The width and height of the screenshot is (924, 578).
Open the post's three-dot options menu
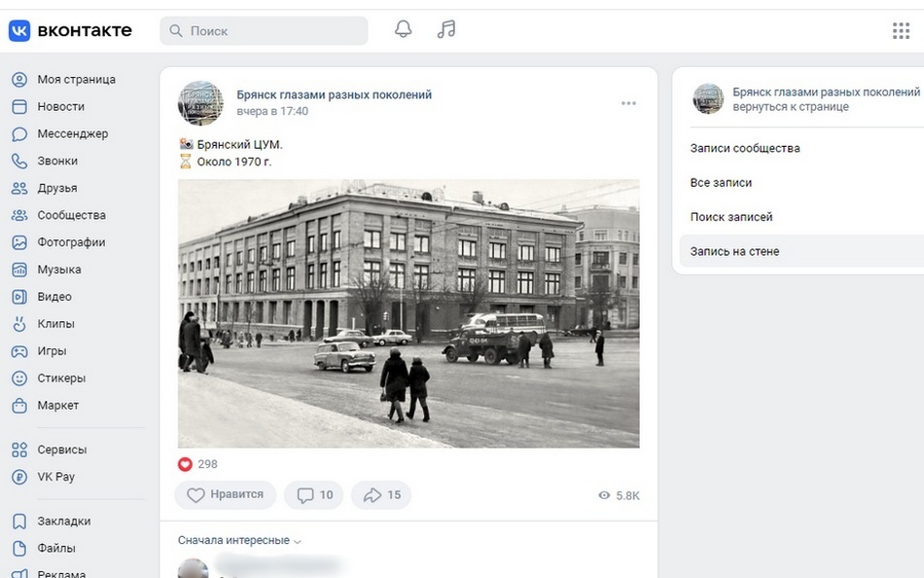coord(628,103)
